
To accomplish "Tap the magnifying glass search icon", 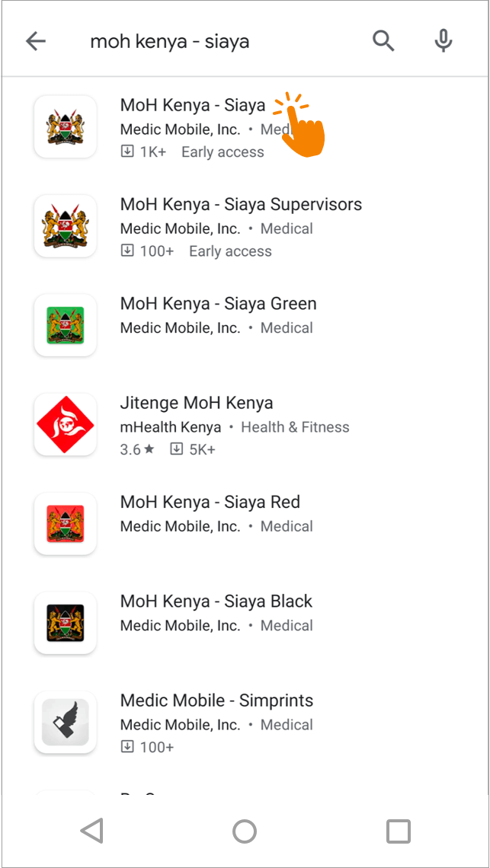I will click(x=383, y=41).
